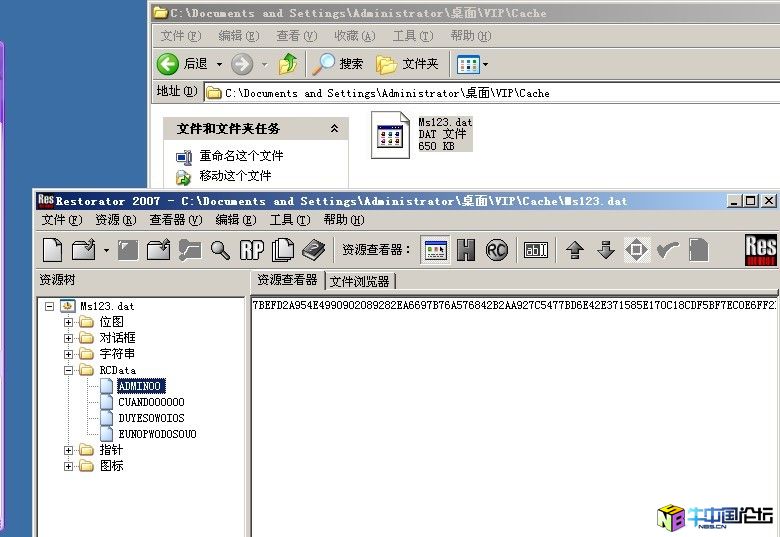Click the RP ResPatcher icon
Screen dimensions: 780x537
[x=252, y=250]
